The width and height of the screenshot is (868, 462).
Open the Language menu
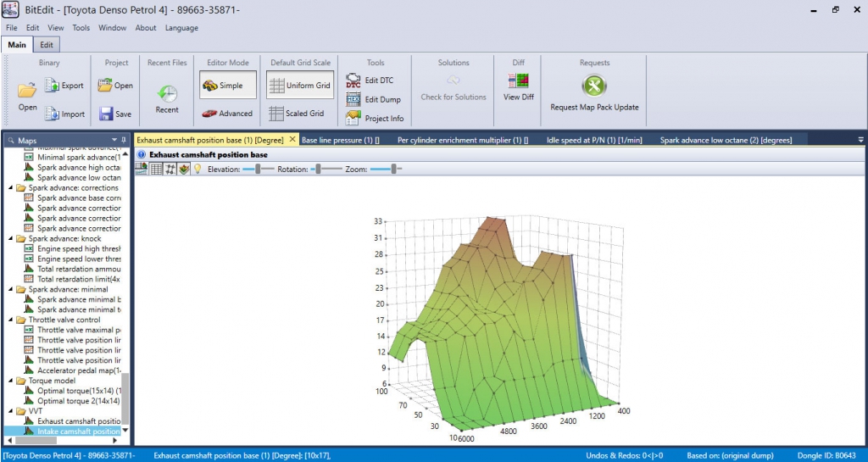181,28
